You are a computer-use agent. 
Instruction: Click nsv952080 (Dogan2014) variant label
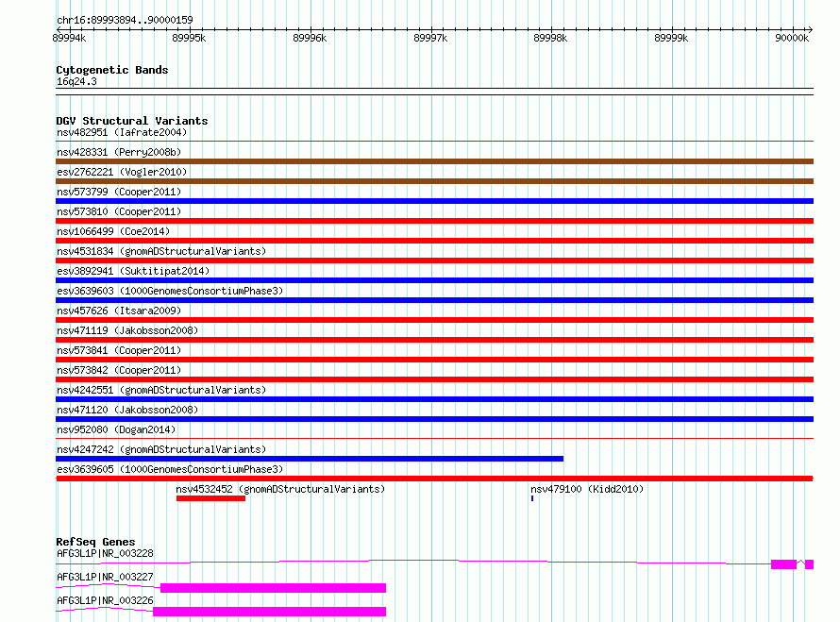point(116,429)
